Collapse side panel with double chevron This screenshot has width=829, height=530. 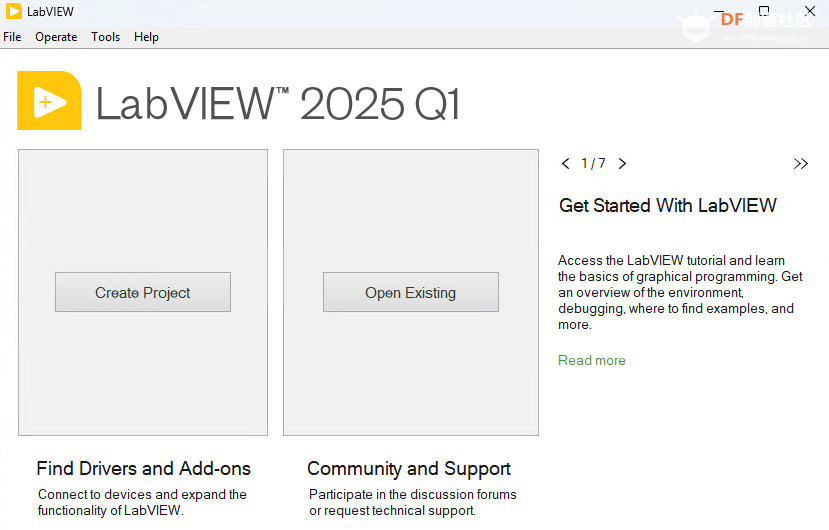click(800, 163)
